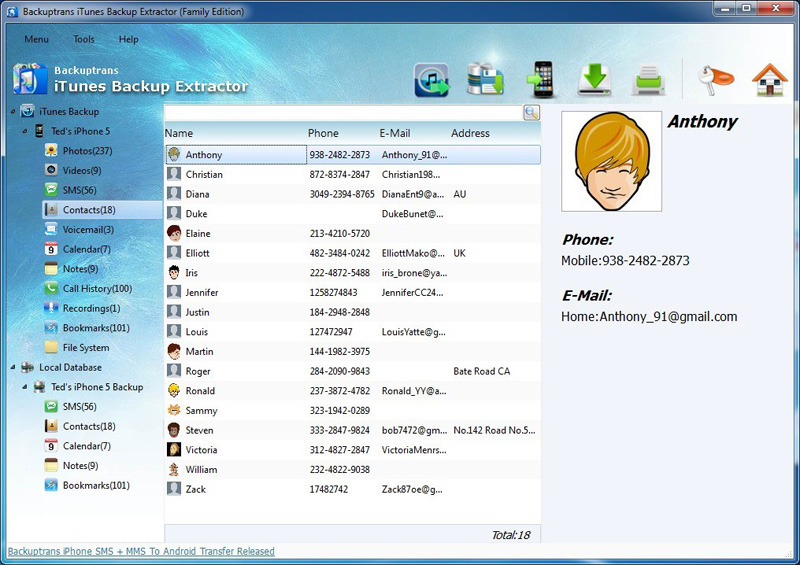This screenshot has width=800, height=565.
Task: Click in the contact search field
Action: (343, 113)
